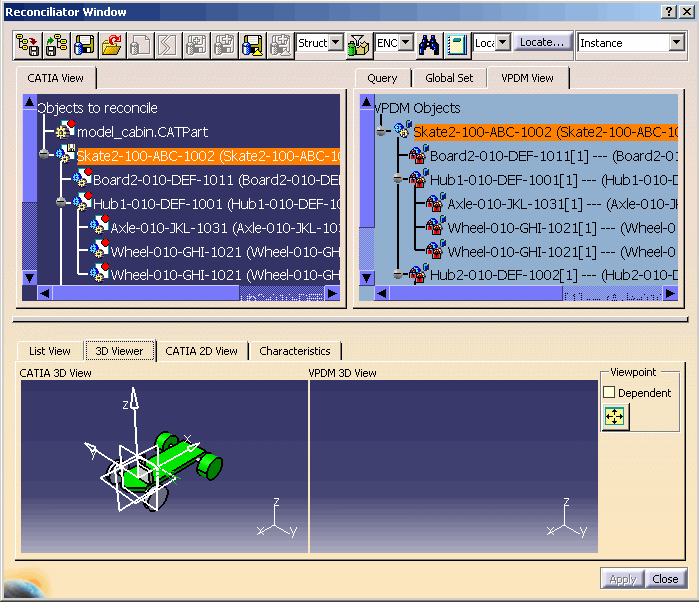Select Board2-010-DEF-1011 in CATIA view tree
Image resolution: width=699 pixels, height=602 pixels.
(x=216, y=180)
